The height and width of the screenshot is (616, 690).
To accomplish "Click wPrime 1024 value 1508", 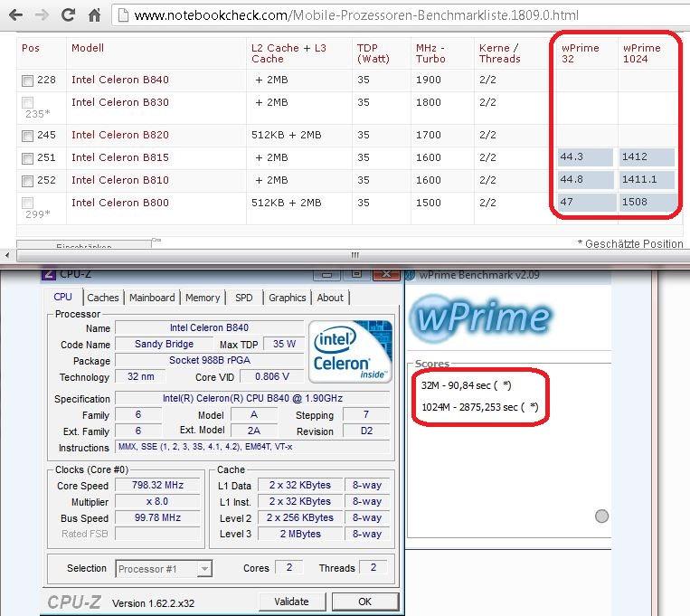I will point(647,202).
